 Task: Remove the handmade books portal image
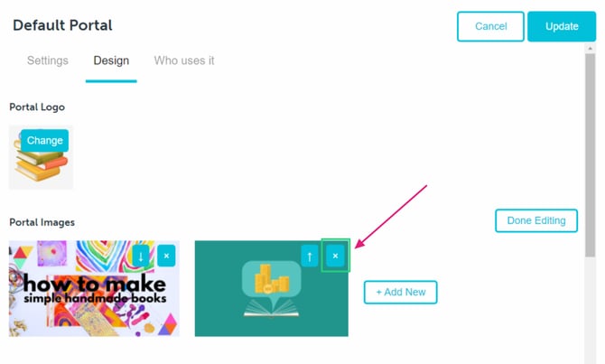tap(166, 256)
